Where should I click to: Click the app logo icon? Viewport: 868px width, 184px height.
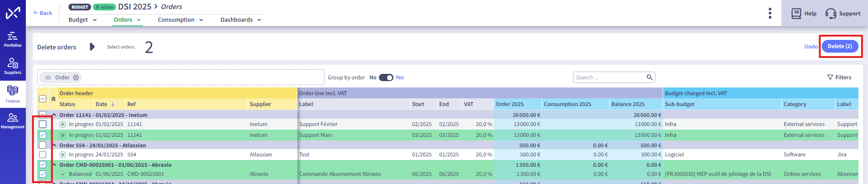(x=13, y=13)
